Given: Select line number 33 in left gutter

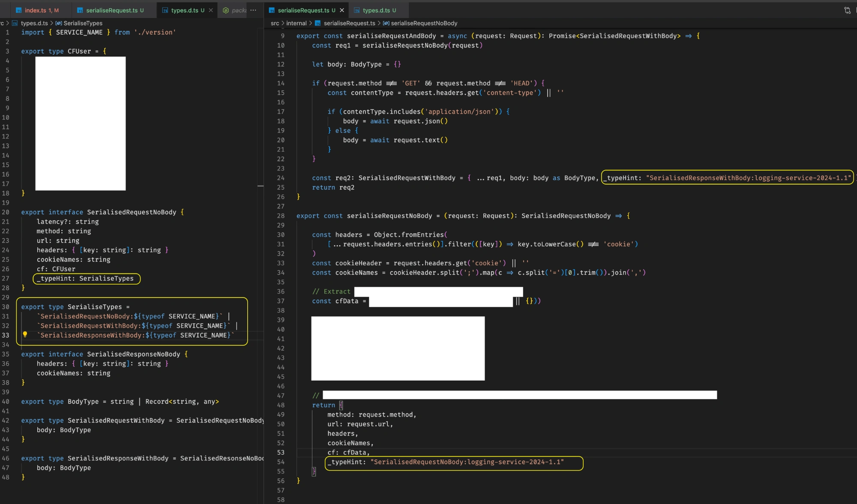Looking at the screenshot, I should 6,335.
